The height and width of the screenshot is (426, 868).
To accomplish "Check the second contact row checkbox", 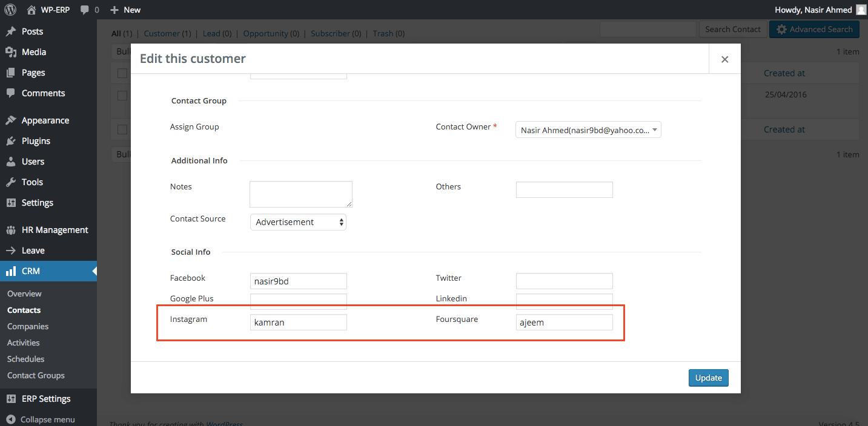I will [x=122, y=95].
